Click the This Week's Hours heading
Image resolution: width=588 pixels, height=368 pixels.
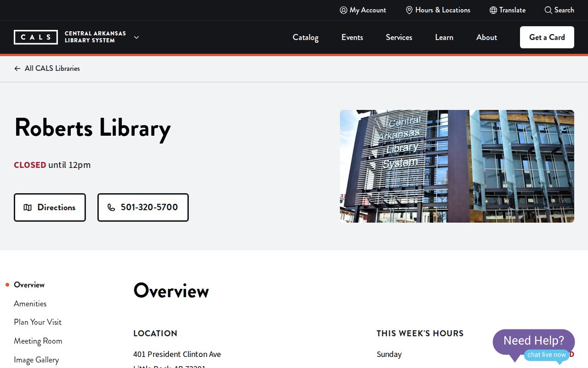coord(420,333)
